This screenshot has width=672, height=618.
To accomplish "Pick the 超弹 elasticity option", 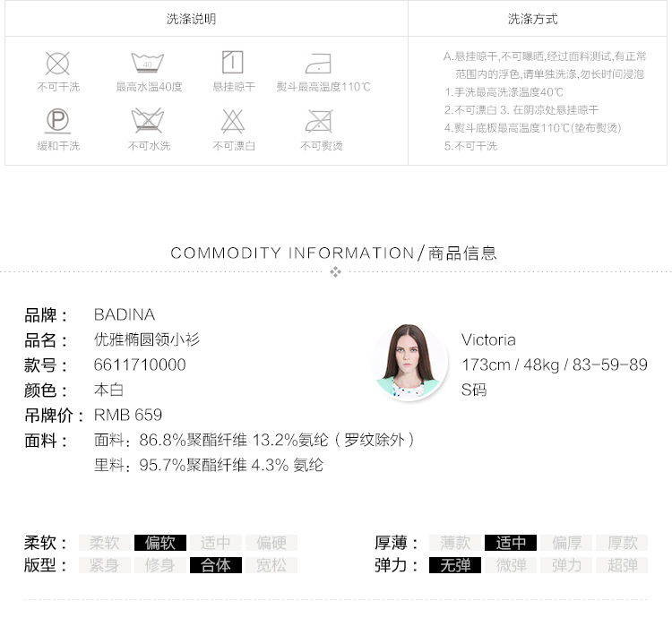I will [x=622, y=565].
